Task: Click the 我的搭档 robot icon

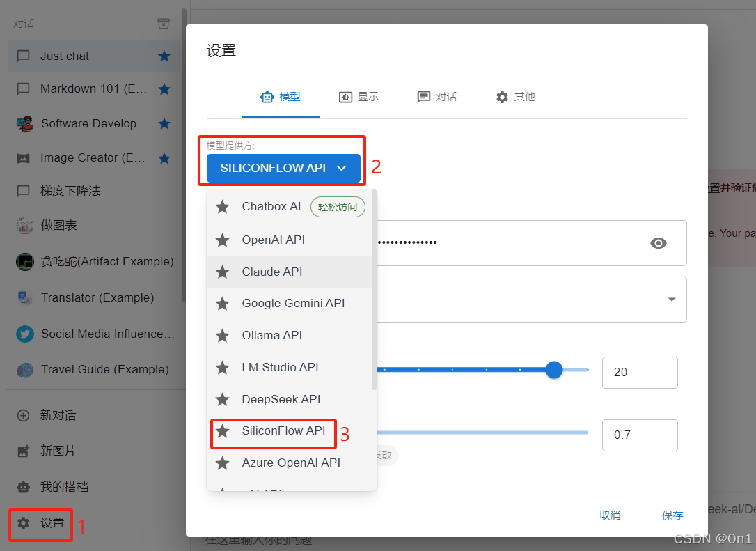Action: point(23,488)
